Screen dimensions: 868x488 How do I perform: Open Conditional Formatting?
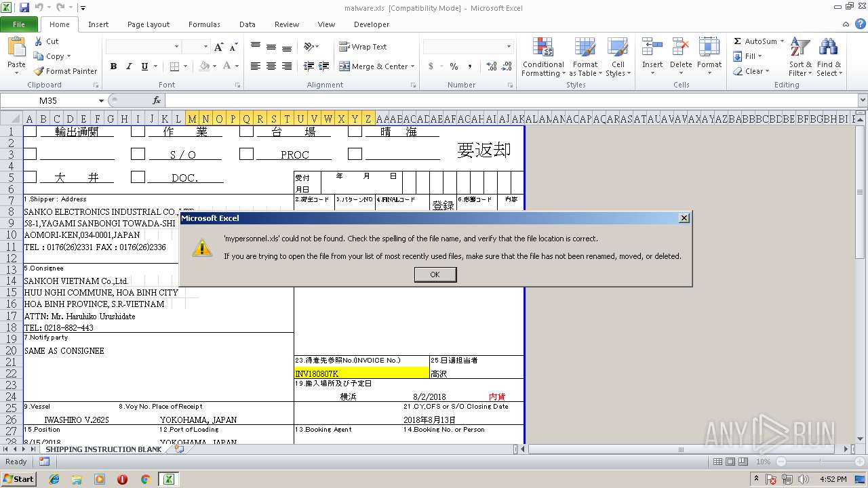pos(543,58)
